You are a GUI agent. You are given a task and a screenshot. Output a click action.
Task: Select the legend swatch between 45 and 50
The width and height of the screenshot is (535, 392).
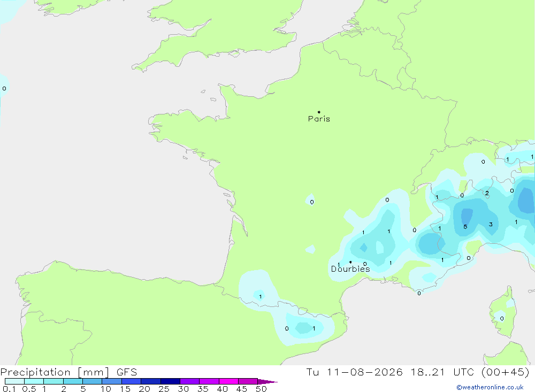point(248,381)
